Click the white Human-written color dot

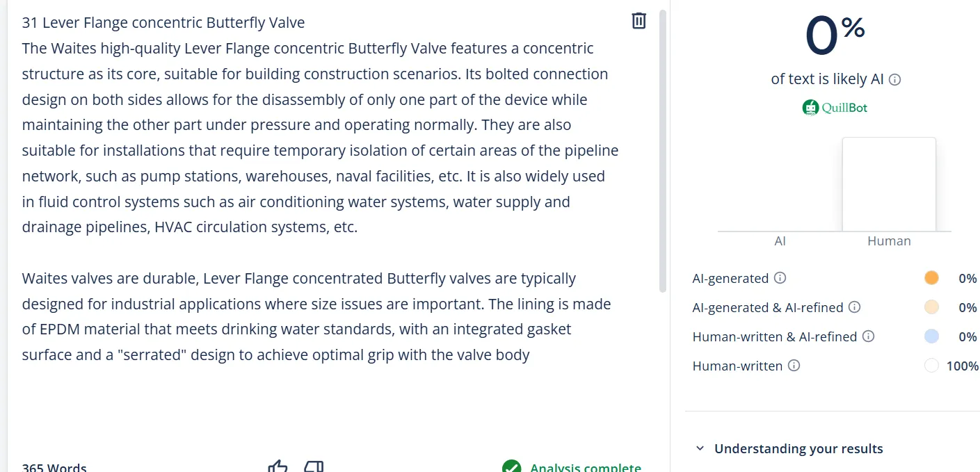pyautogui.click(x=931, y=366)
